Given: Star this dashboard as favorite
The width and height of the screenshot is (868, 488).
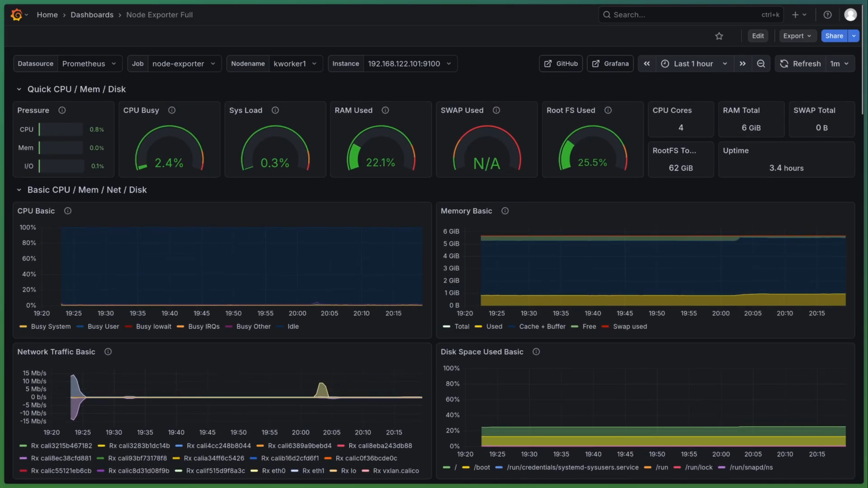Looking at the screenshot, I should [719, 36].
